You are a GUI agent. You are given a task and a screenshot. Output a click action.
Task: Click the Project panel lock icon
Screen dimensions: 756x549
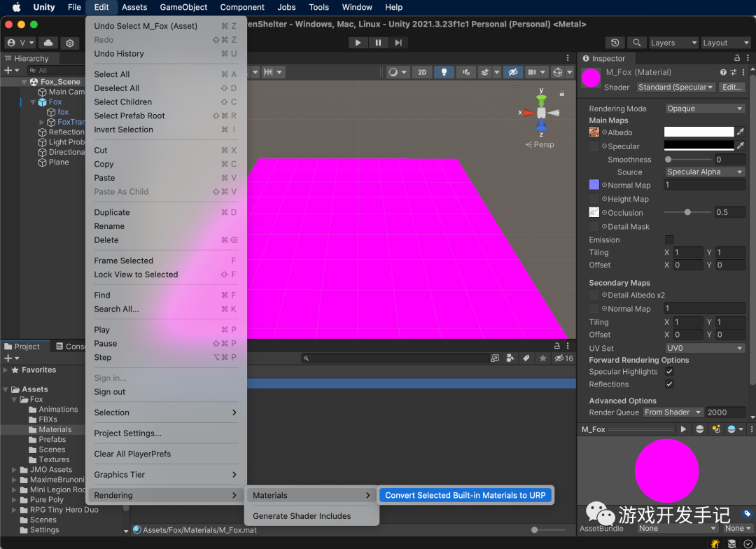coord(557,346)
